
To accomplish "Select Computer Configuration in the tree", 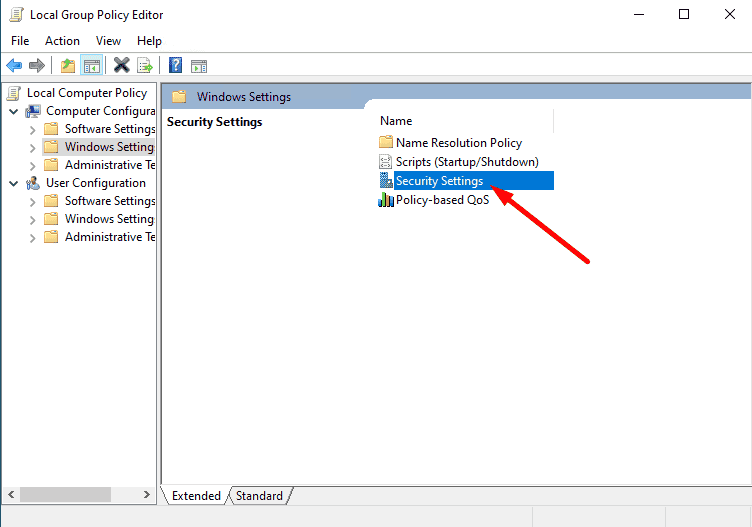I will (101, 111).
